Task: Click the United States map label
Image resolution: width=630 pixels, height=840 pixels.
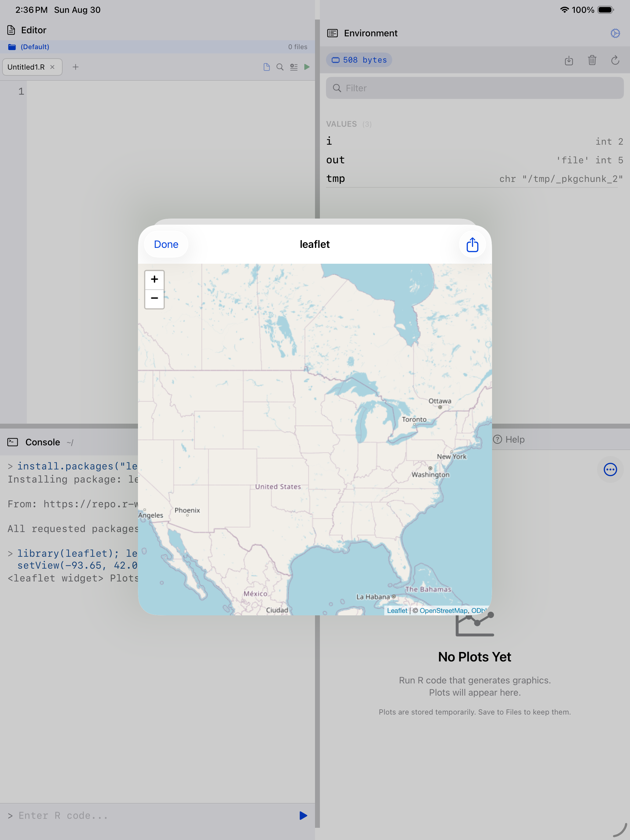Action: (x=277, y=487)
